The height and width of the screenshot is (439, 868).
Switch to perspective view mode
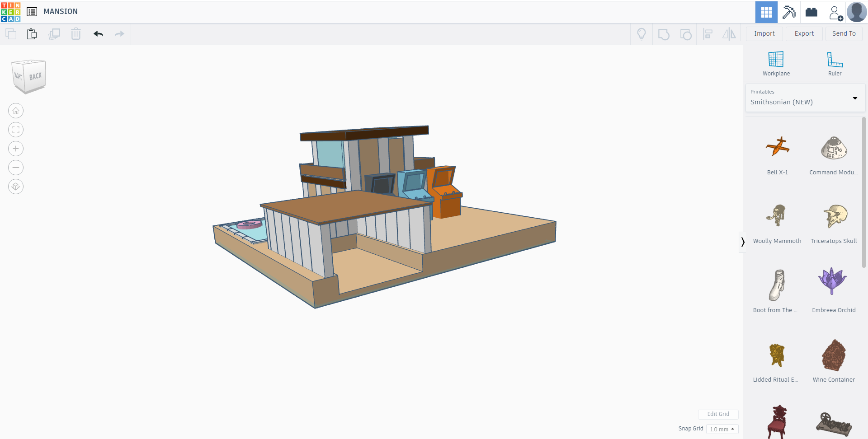pos(15,186)
